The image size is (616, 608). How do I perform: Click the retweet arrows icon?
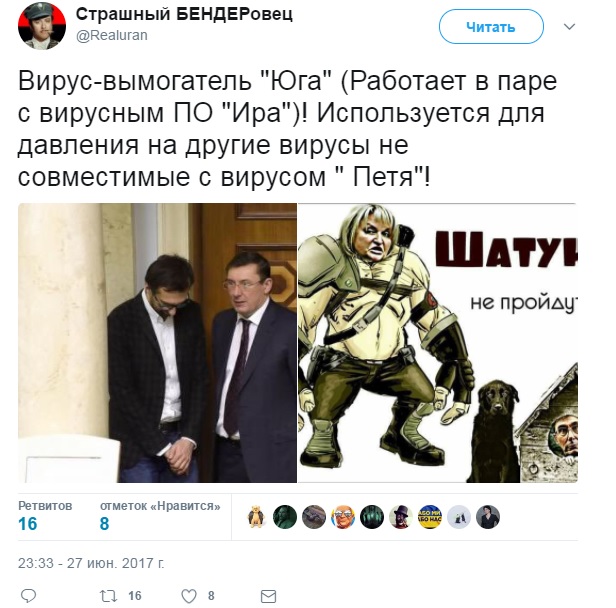click(x=108, y=596)
